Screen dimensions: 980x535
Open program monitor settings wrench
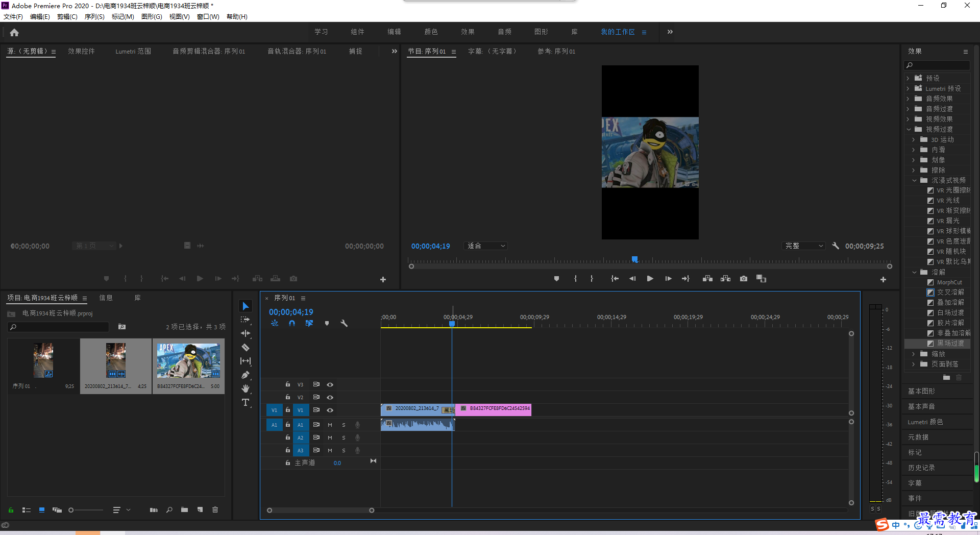[x=836, y=246]
